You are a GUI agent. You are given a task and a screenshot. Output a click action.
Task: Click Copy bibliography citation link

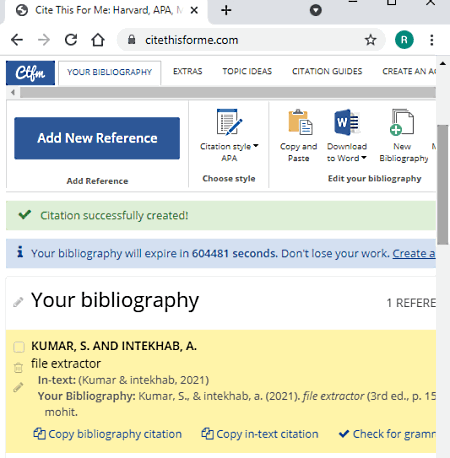pos(108,434)
